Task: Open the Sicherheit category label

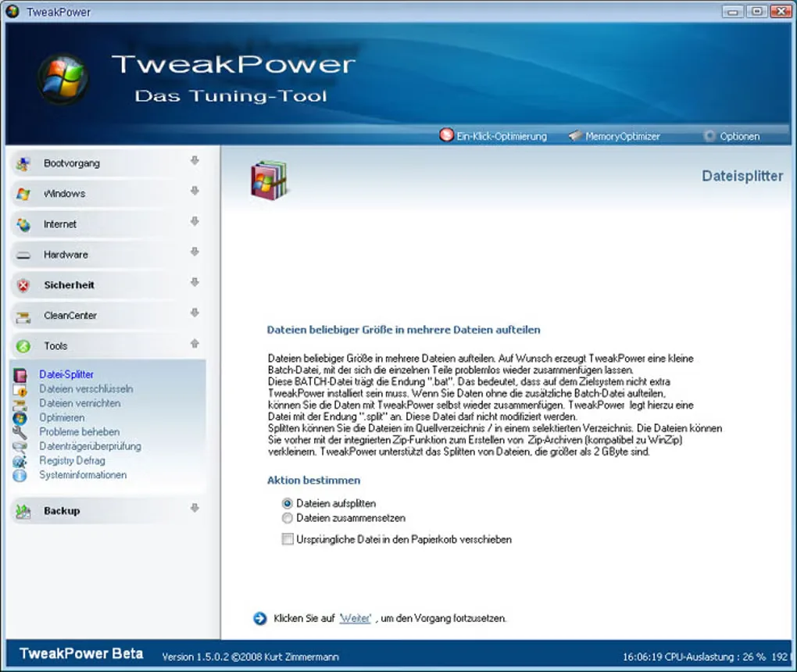Action: (69, 285)
